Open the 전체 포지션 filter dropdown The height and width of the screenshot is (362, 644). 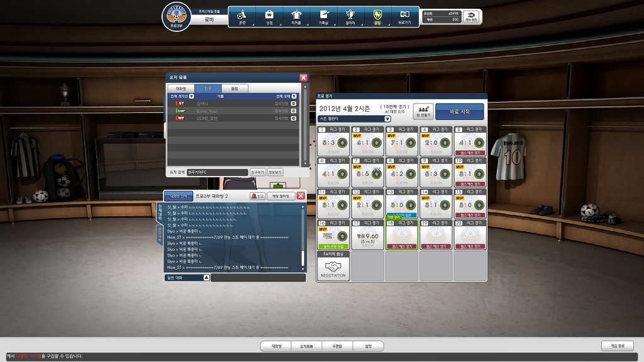(x=191, y=96)
